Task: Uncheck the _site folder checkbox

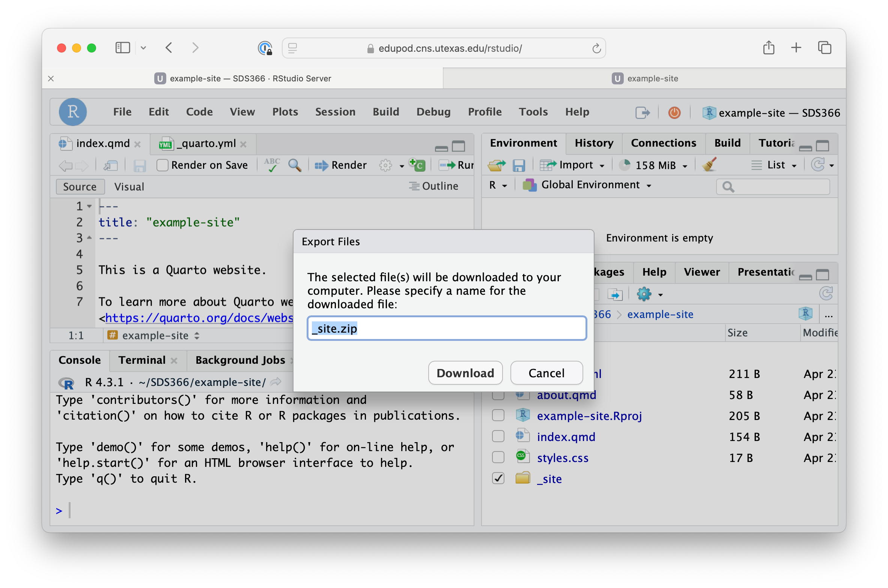Action: pos(498,478)
